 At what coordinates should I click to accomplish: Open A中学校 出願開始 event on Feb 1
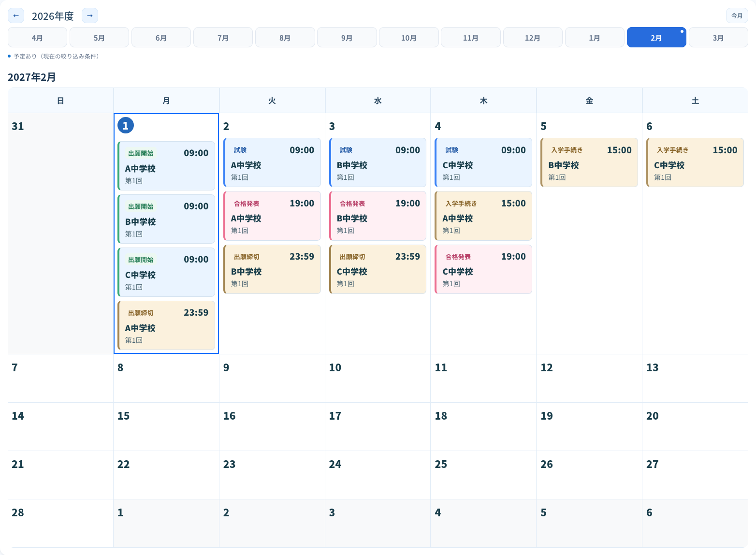[166, 166]
